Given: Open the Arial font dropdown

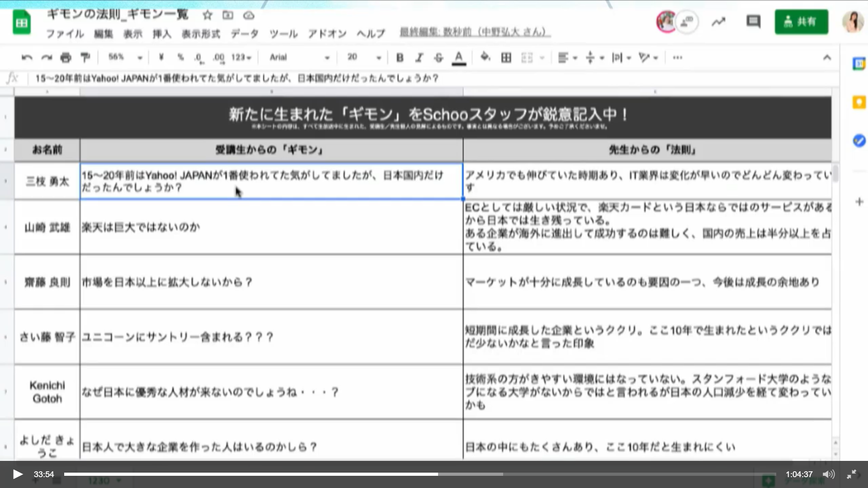Looking at the screenshot, I should tap(300, 57).
